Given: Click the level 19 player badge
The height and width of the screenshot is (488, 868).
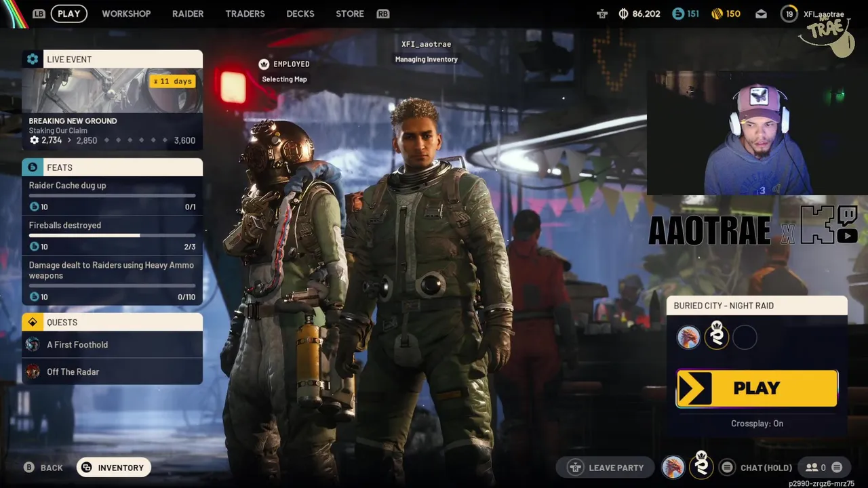Looking at the screenshot, I should pyautogui.click(x=789, y=14).
